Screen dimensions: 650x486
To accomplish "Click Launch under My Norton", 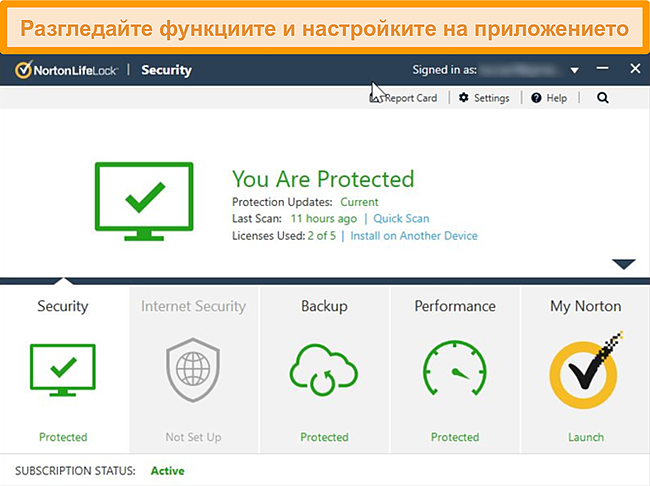I will click(586, 437).
